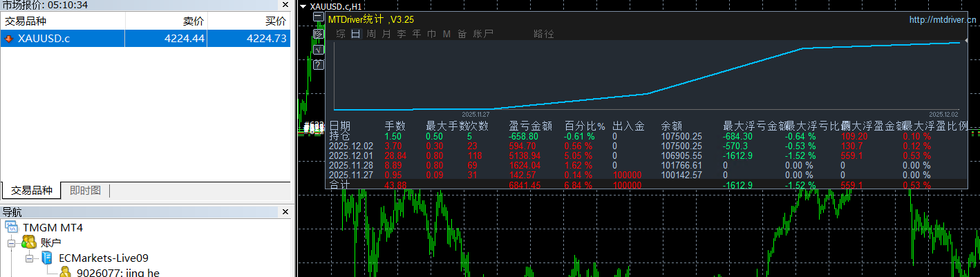This screenshot has height=277, width=980.
Task: Open the 账户 account tab in MTDriver
Action: (483, 34)
